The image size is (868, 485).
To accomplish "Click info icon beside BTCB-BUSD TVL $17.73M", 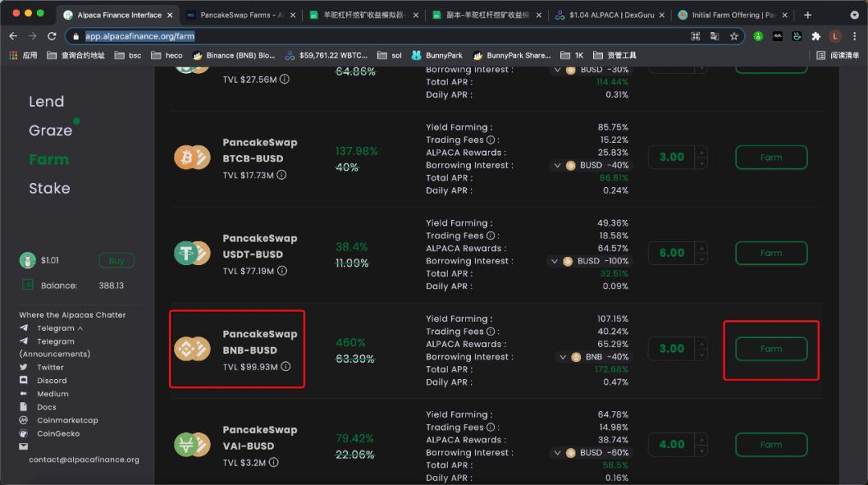I will (281, 175).
